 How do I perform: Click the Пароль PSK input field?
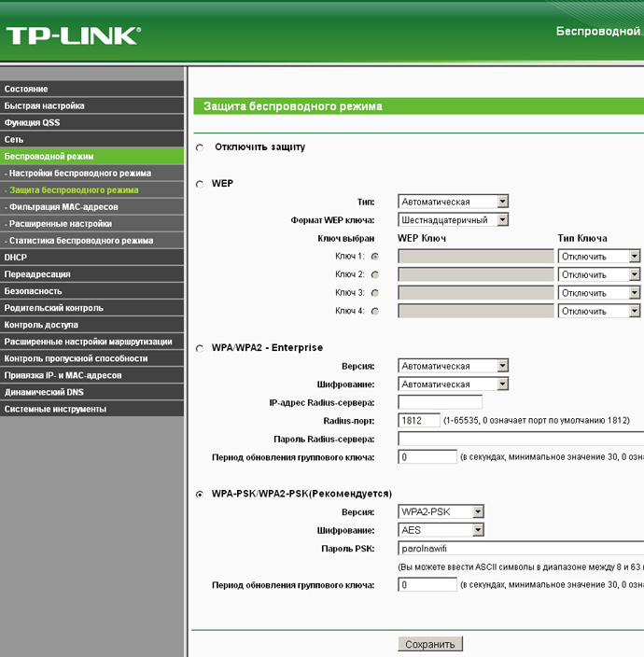(x=521, y=548)
